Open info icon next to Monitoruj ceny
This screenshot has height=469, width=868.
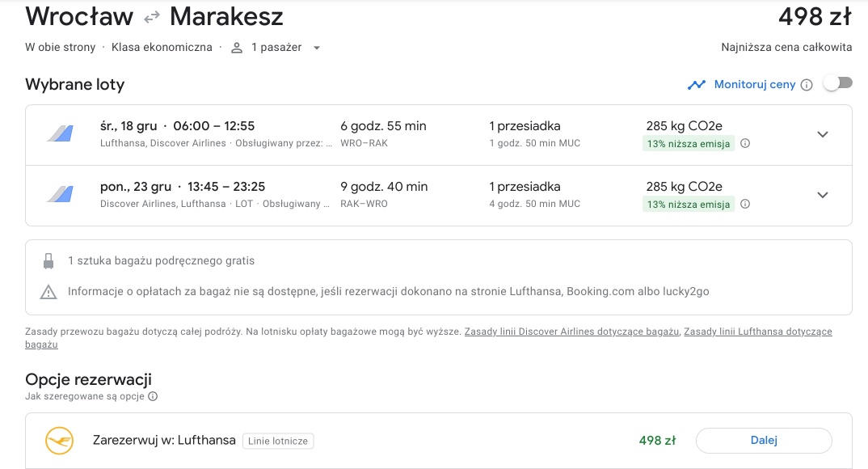[x=807, y=85]
